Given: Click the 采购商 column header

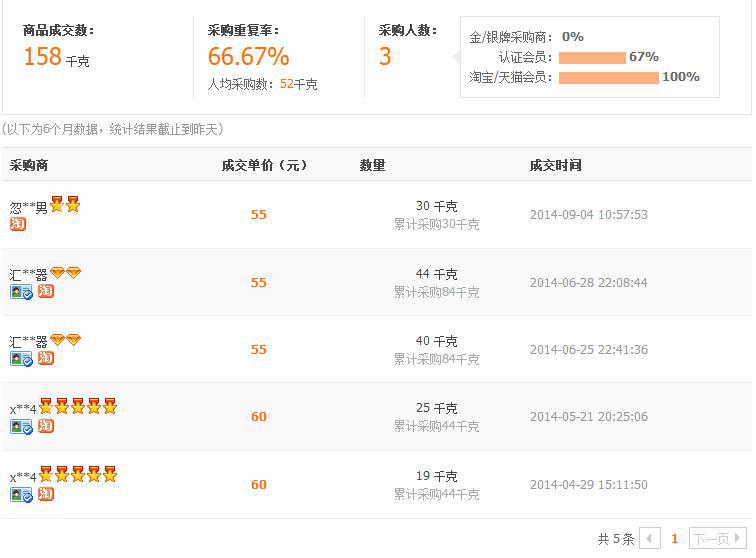Looking at the screenshot, I should pyautogui.click(x=29, y=165).
